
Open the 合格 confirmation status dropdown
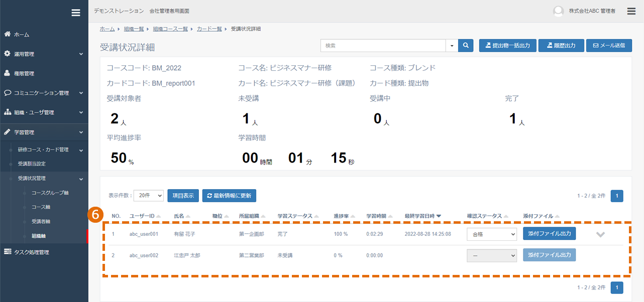(491, 234)
